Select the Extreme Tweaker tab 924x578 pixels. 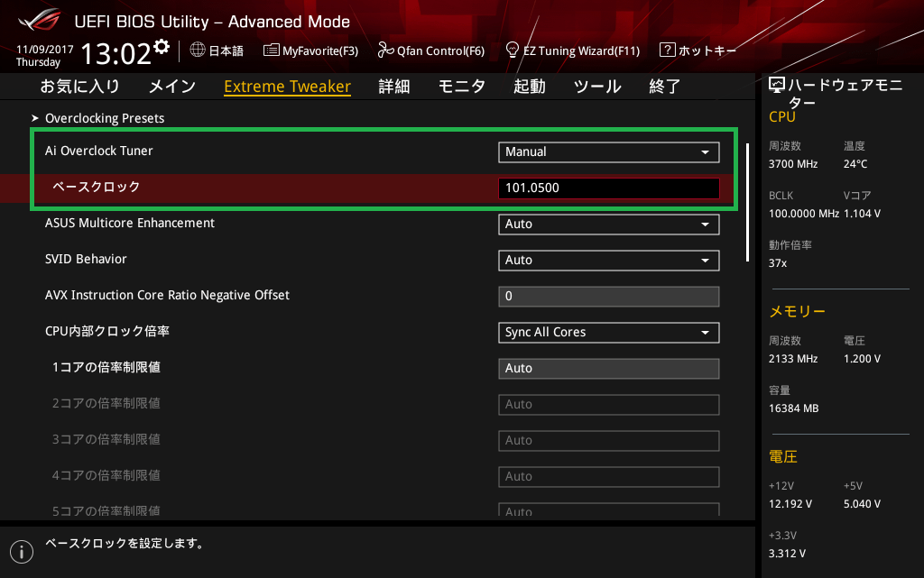(x=288, y=87)
